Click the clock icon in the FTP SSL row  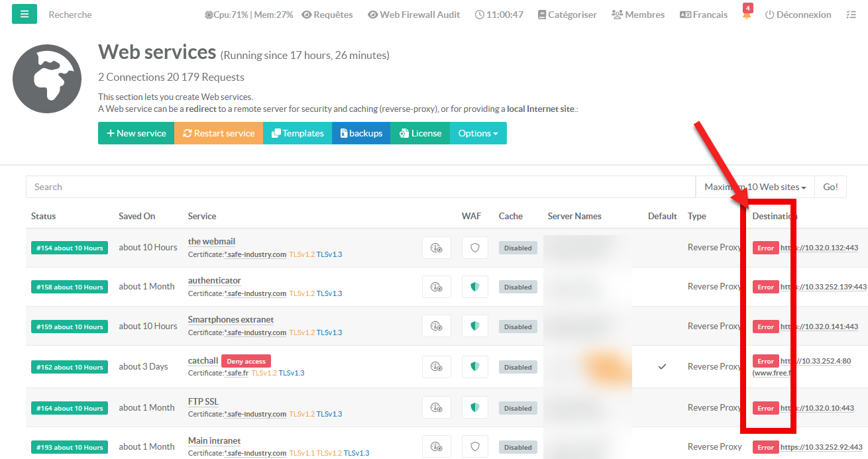click(x=436, y=407)
